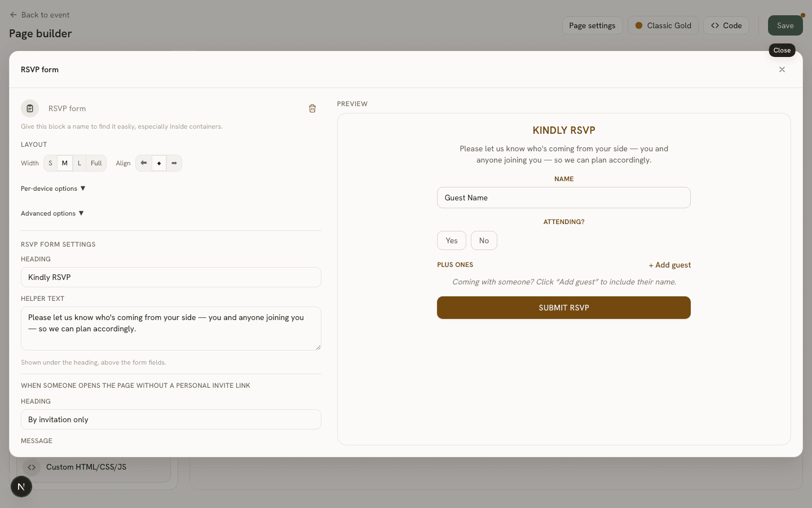The image size is (812, 508).
Task: Open Page settings
Action: click(592, 25)
